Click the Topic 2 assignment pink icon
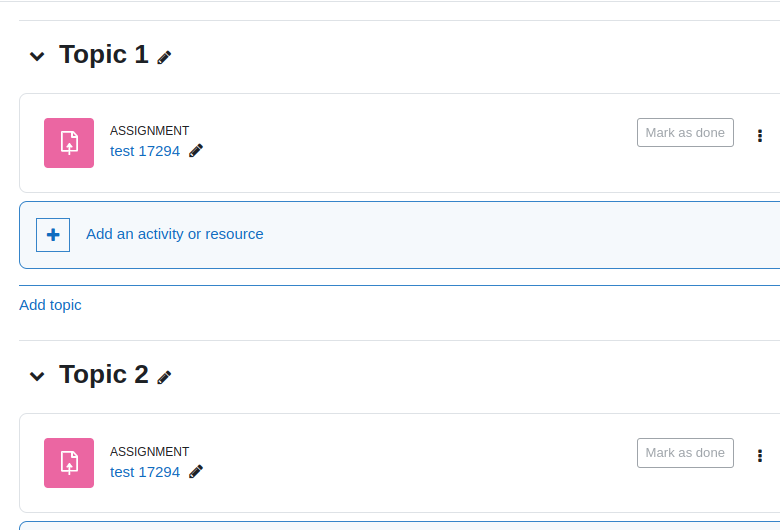The height and width of the screenshot is (530, 780). tap(69, 463)
